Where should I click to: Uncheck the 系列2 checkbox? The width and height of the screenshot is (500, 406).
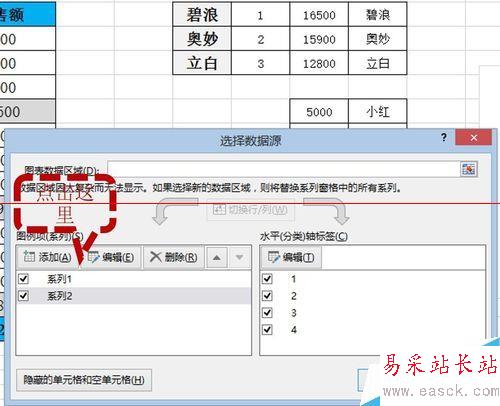pyautogui.click(x=24, y=296)
